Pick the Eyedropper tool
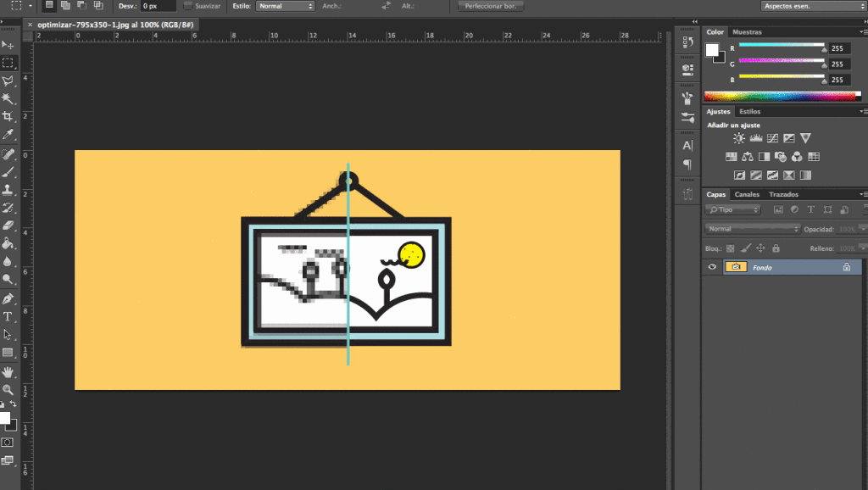This screenshot has height=490, width=868. pyautogui.click(x=8, y=136)
